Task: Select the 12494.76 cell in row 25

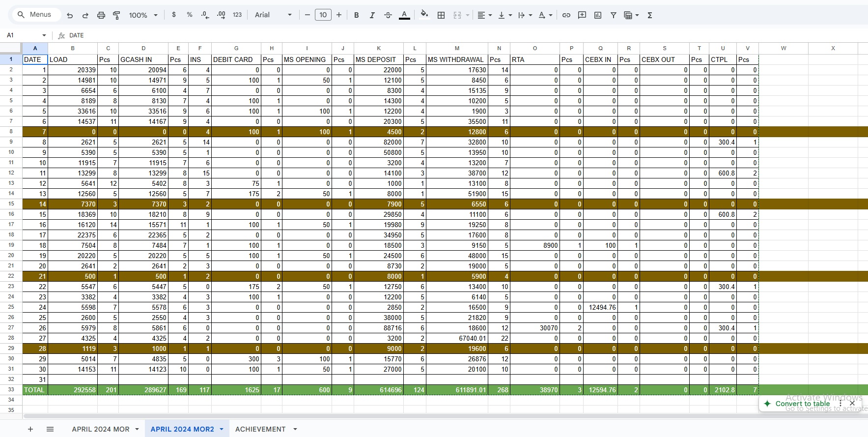Action: (600, 307)
